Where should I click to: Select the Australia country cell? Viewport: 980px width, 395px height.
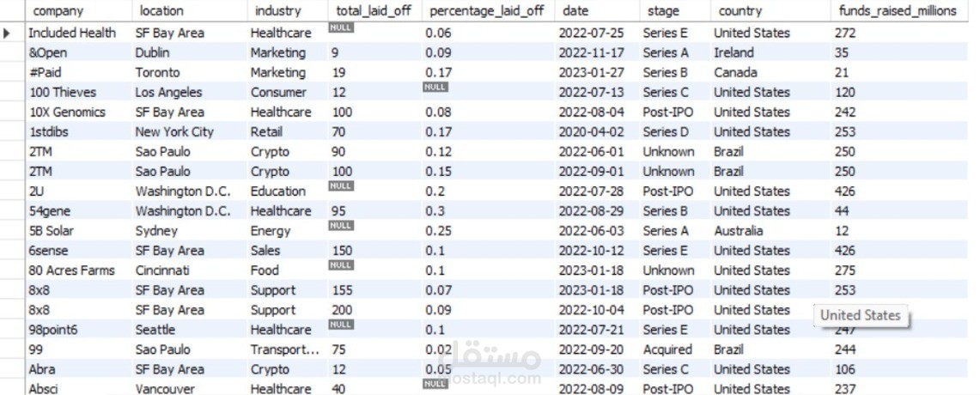(739, 231)
